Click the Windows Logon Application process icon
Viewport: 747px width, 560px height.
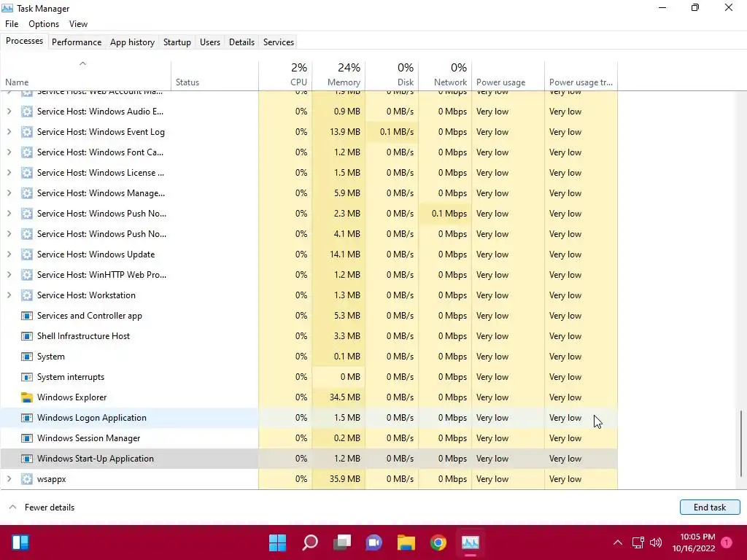(27, 418)
